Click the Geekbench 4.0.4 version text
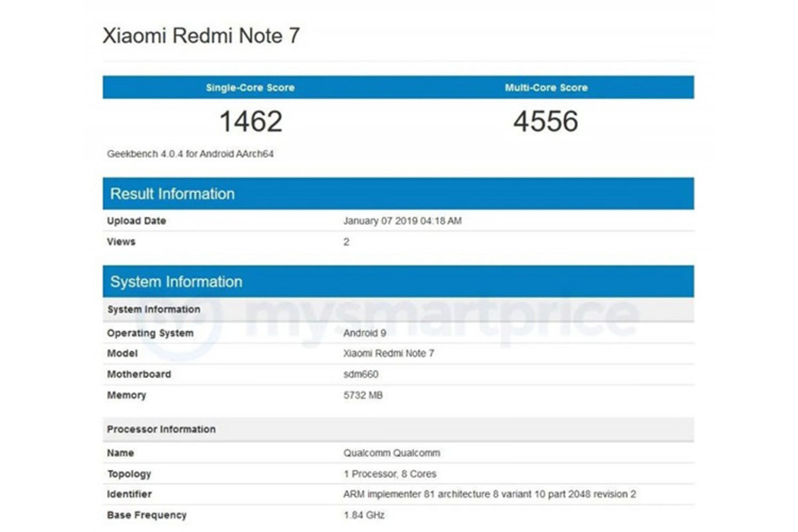This screenshot has height=532, width=798. pyautogui.click(x=190, y=154)
